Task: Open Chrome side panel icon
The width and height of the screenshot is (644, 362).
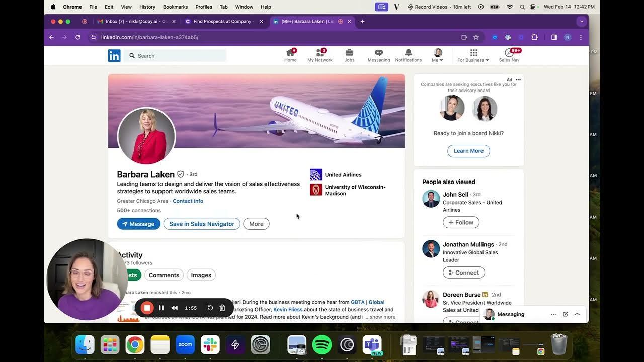Action: [x=554, y=37]
